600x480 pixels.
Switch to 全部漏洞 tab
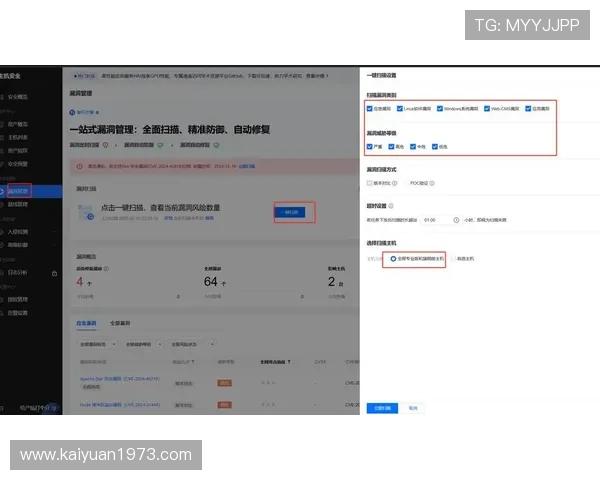(x=120, y=323)
